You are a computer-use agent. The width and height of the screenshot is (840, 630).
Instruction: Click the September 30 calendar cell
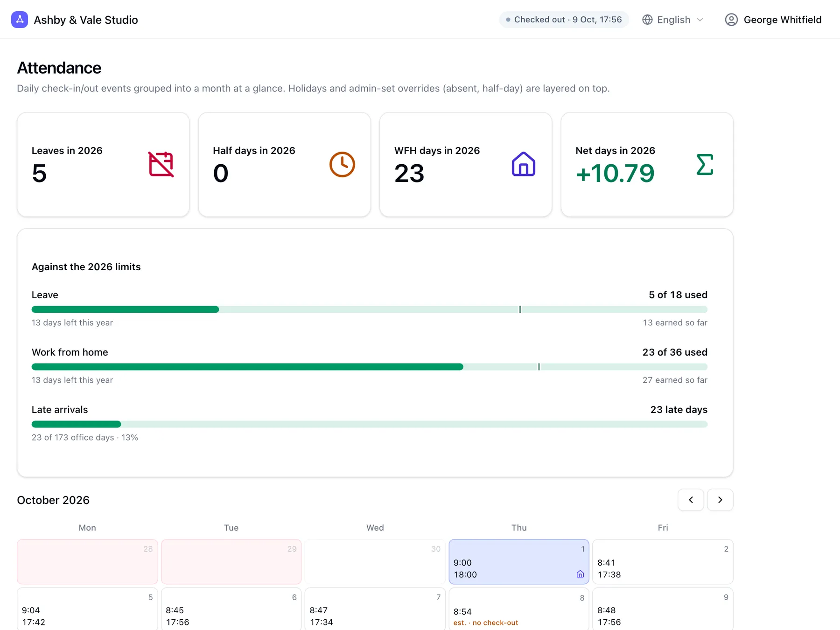pos(375,562)
